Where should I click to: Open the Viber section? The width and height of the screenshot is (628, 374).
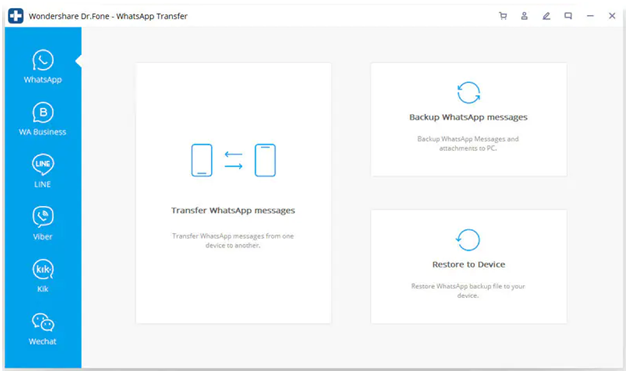[x=43, y=223]
